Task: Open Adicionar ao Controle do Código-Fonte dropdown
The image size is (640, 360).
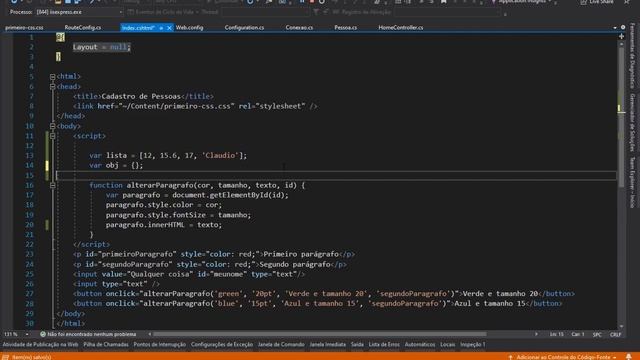Action: 566,357
